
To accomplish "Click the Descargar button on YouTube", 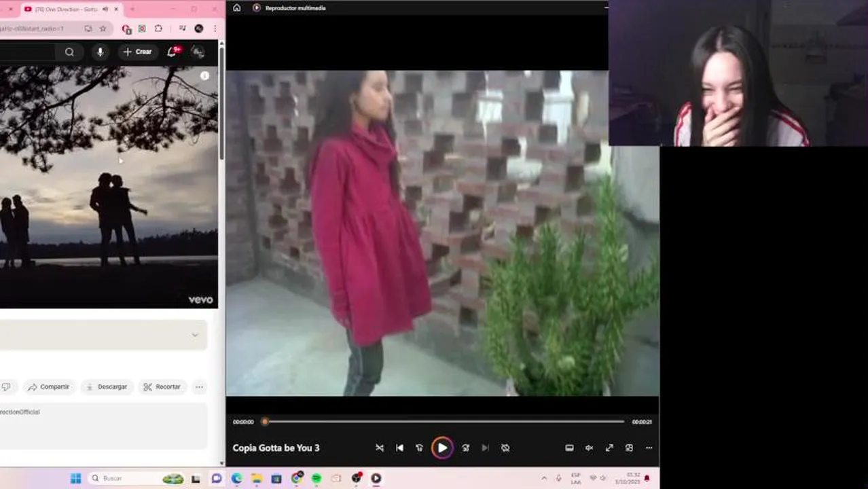I will pos(106,386).
